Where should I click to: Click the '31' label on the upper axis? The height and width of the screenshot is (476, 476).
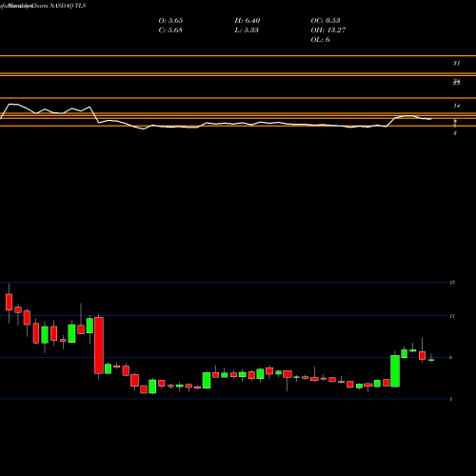point(456,63)
